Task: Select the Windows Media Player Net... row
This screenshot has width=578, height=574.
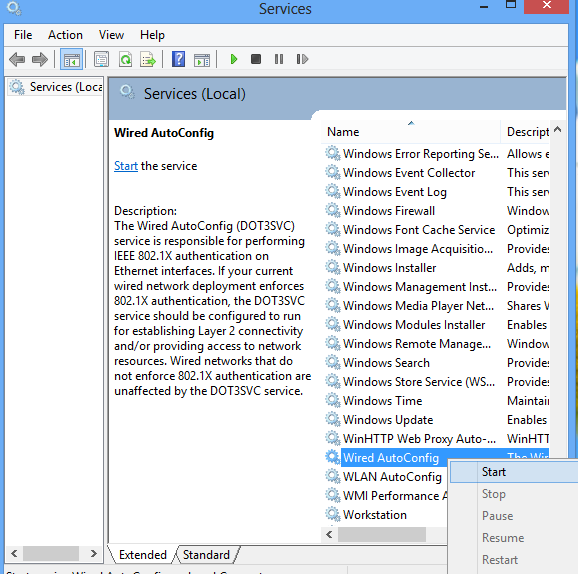Action: (x=436, y=306)
